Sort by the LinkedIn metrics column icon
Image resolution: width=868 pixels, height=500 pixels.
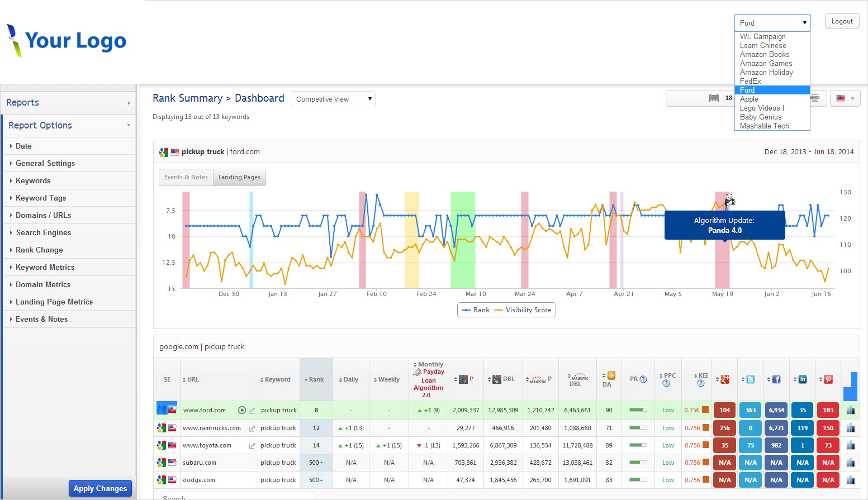click(801, 379)
